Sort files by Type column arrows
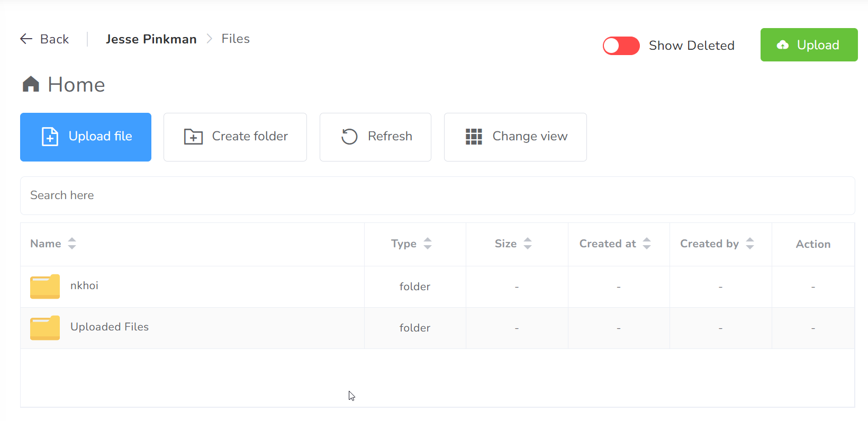 tap(428, 244)
